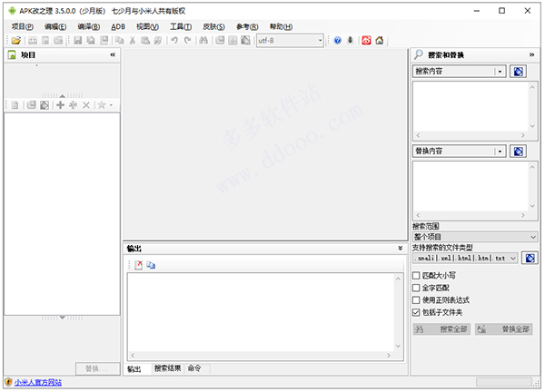545x392 pixels.
Task: Enable the 使用正则表达式 checkbox
Action: (416, 300)
